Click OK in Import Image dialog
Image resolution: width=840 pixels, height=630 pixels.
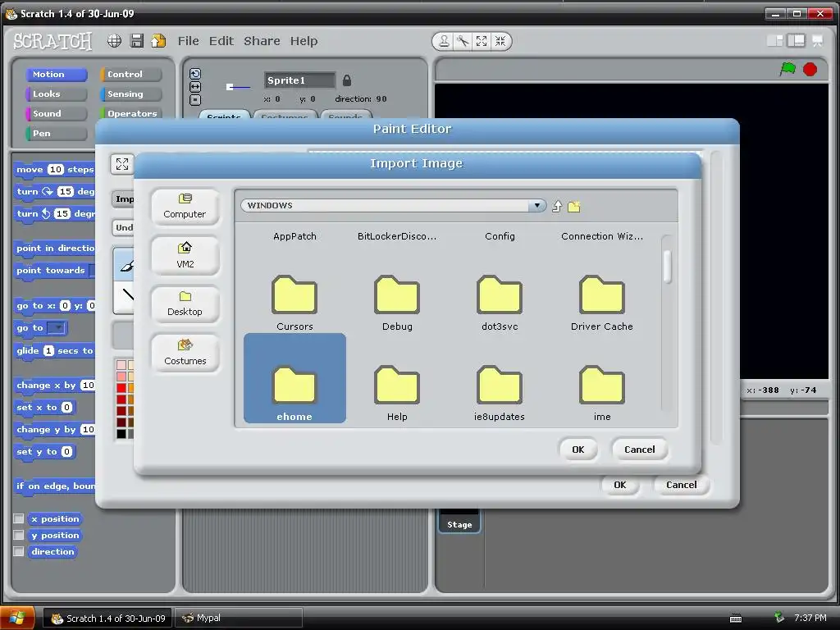578,450
